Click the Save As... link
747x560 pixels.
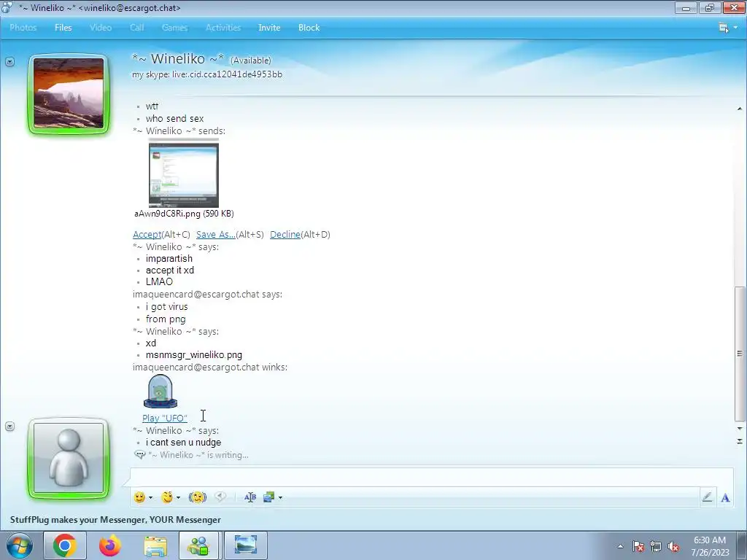[216, 234]
